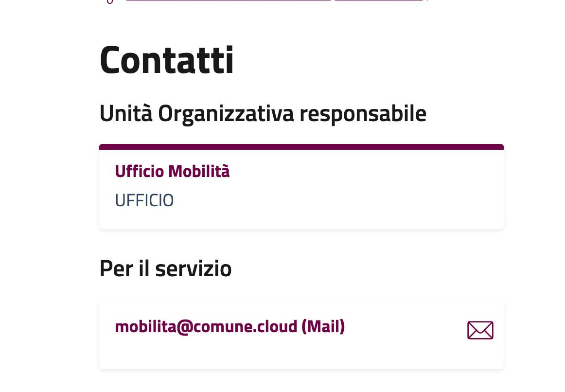Click the partially visible icon at page top
The width and height of the screenshot is (565, 392).
click(x=109, y=1)
